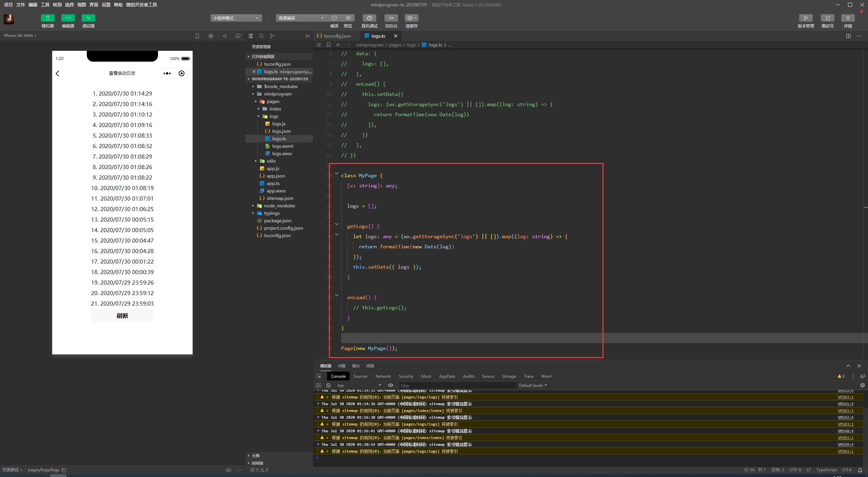This screenshot has height=477, width=868.
Task: Open the VM541:4 console source link
Action: click(845, 403)
